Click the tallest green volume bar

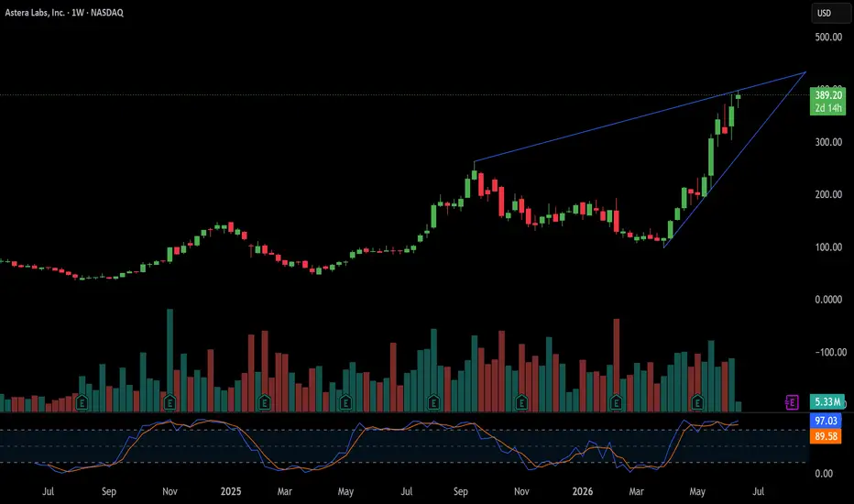point(170,359)
